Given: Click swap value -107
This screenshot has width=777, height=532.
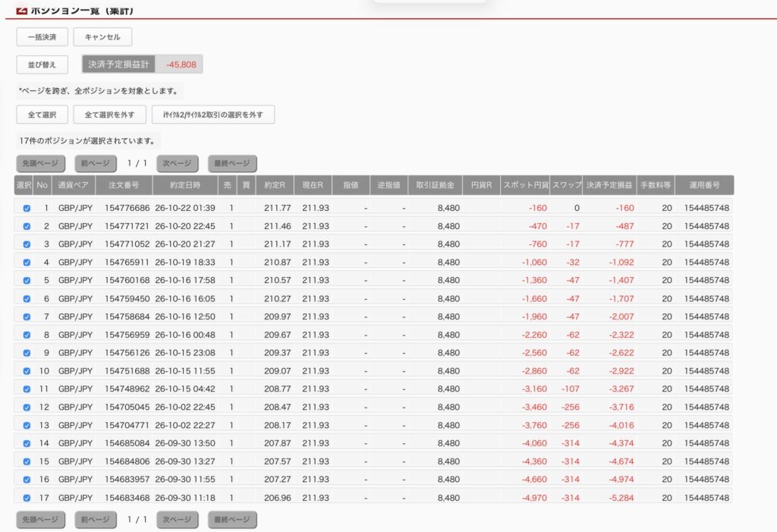Looking at the screenshot, I should coord(571,389).
